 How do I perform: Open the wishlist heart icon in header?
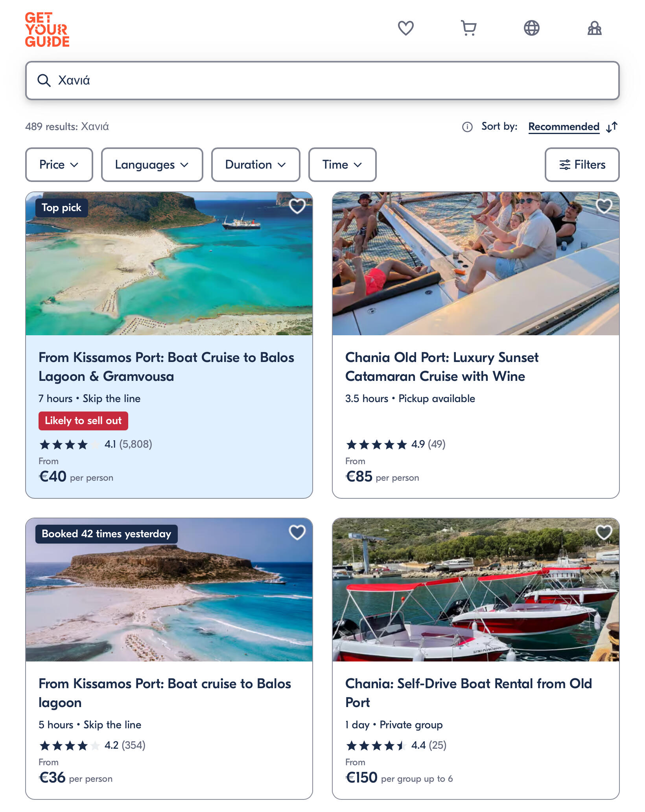[x=405, y=28]
